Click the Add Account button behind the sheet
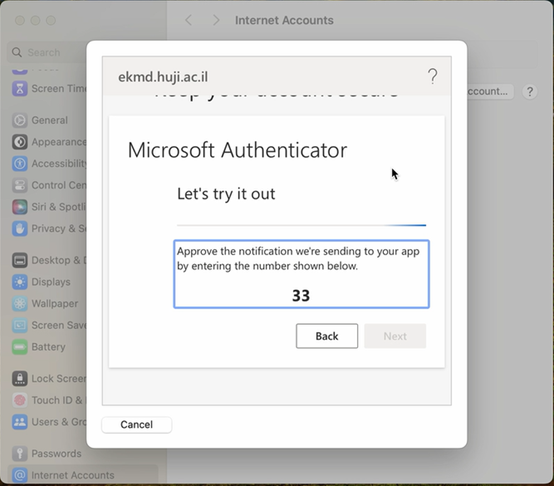This screenshot has height=486, width=554. coord(490,91)
